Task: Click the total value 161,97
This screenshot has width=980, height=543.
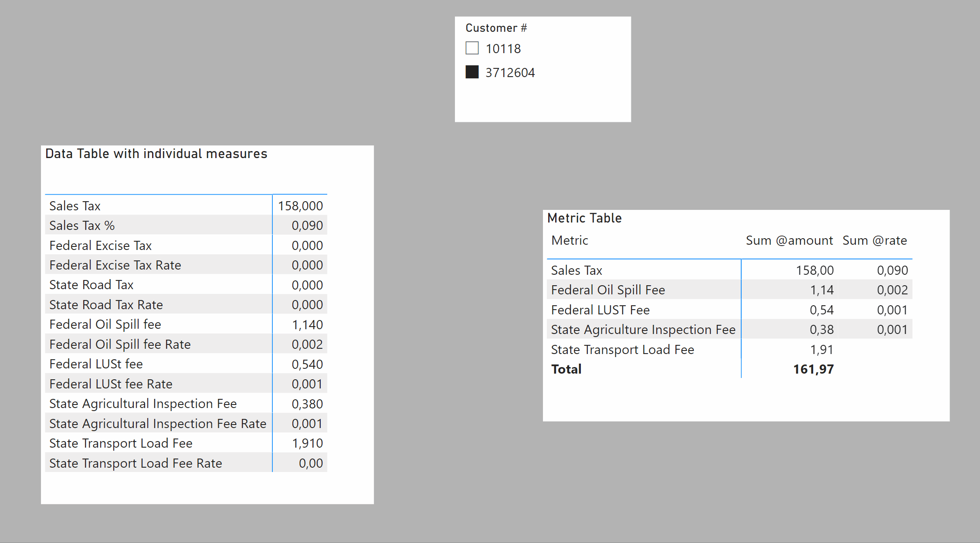Action: pyautogui.click(x=813, y=369)
